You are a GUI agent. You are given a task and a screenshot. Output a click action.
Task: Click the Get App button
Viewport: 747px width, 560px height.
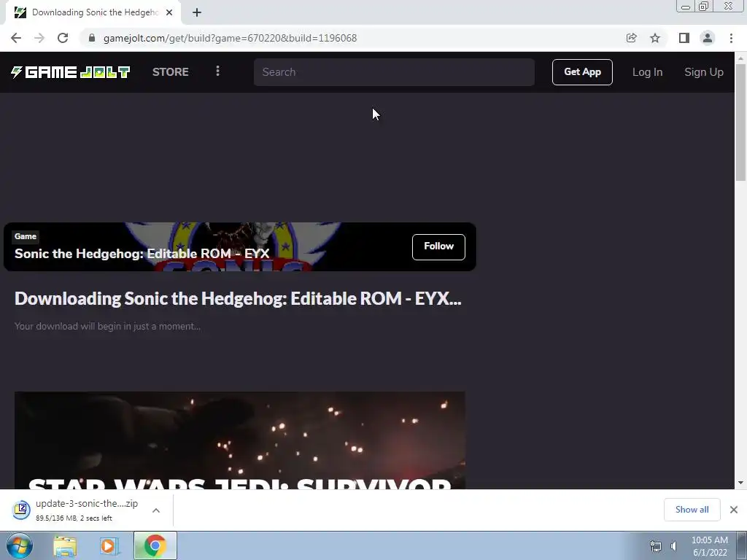[582, 72]
